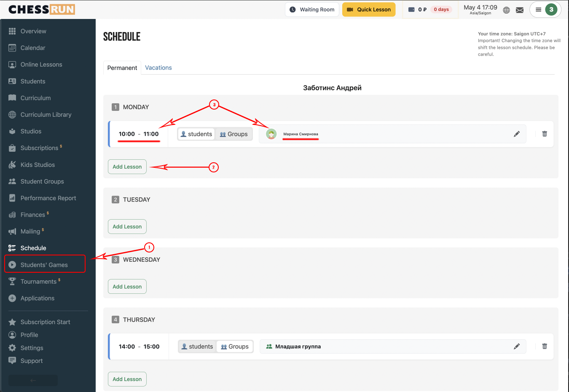Click the May 4 17:09 date display

pos(480,8)
